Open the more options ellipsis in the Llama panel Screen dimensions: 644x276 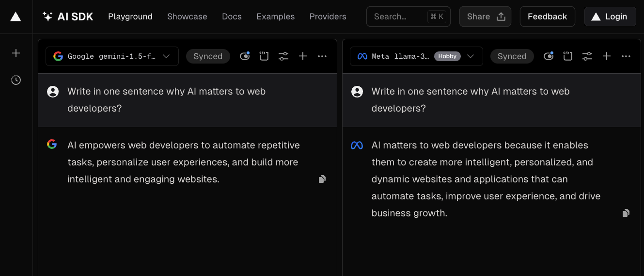626,56
